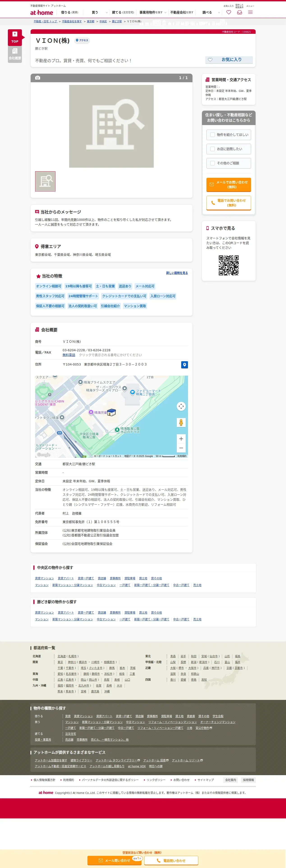Open at home VOX link

coord(137,766)
